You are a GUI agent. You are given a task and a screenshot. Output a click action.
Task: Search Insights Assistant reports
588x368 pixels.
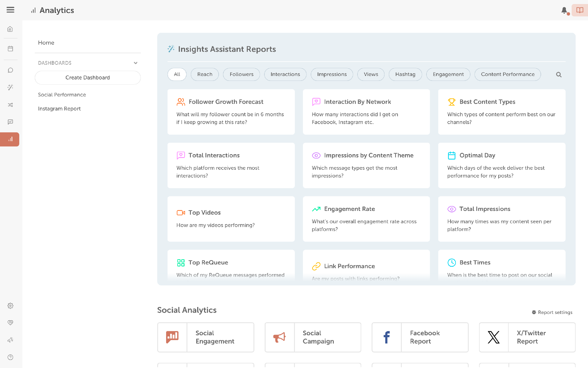pos(559,75)
